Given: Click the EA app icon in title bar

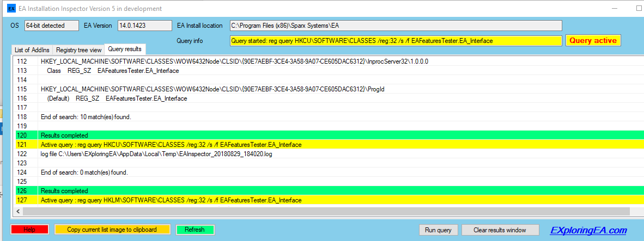Looking at the screenshot, I should (11, 9).
